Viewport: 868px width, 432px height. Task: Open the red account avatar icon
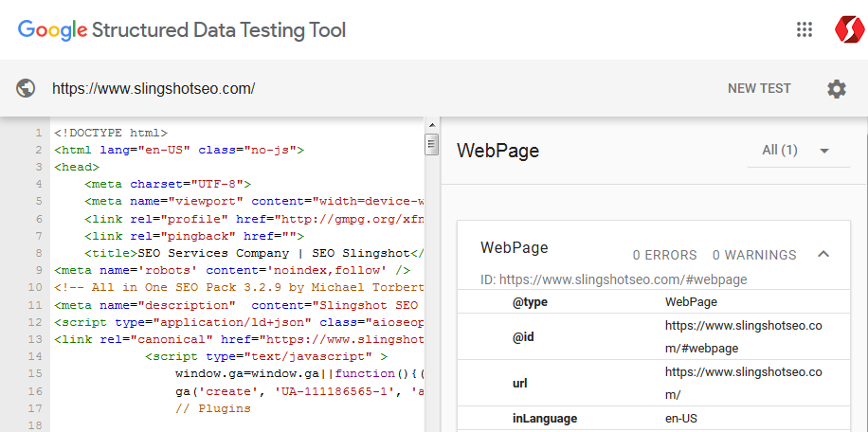[x=850, y=29]
